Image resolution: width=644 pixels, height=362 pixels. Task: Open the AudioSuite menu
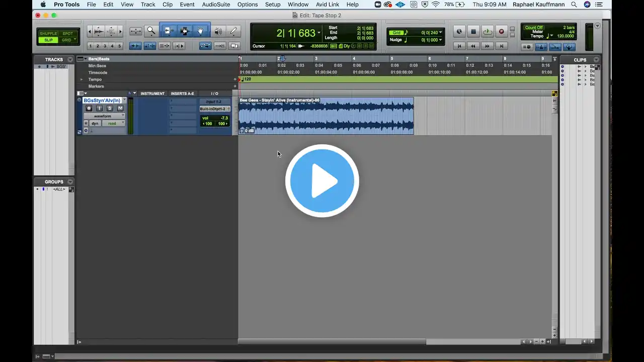click(216, 5)
